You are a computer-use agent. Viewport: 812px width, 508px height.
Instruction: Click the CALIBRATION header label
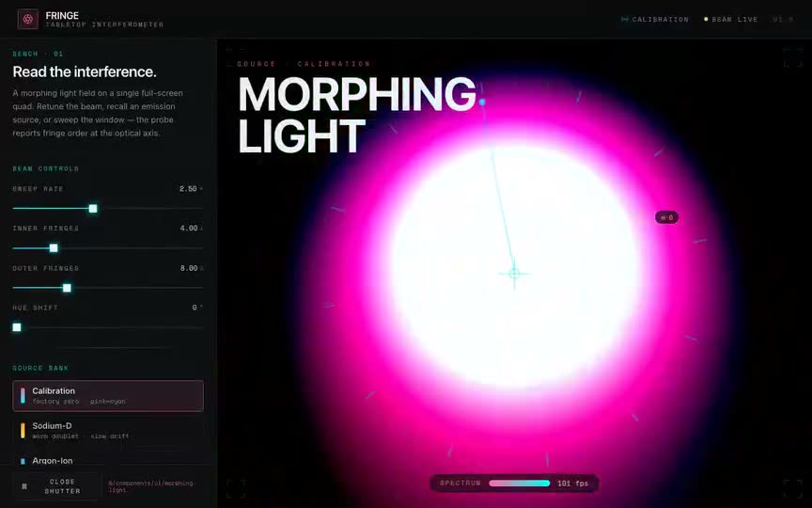tap(661, 19)
